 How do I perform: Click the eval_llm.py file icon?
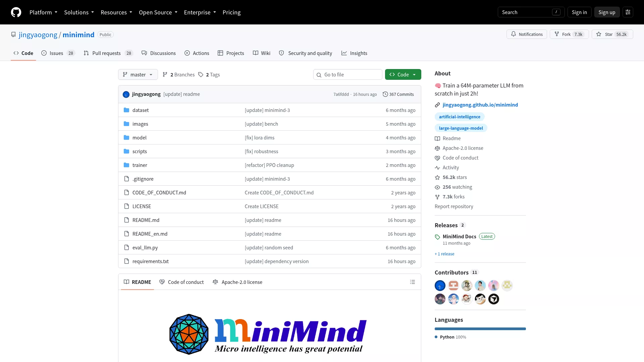pyautogui.click(x=126, y=248)
